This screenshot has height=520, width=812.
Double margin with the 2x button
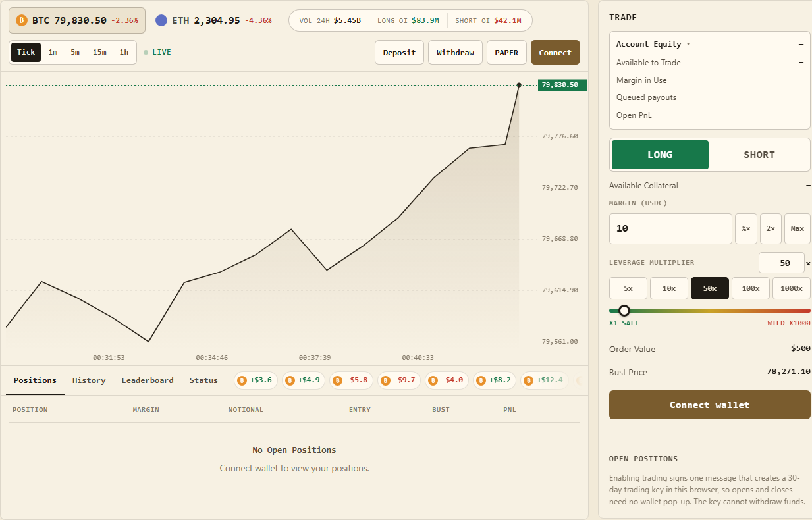click(771, 228)
